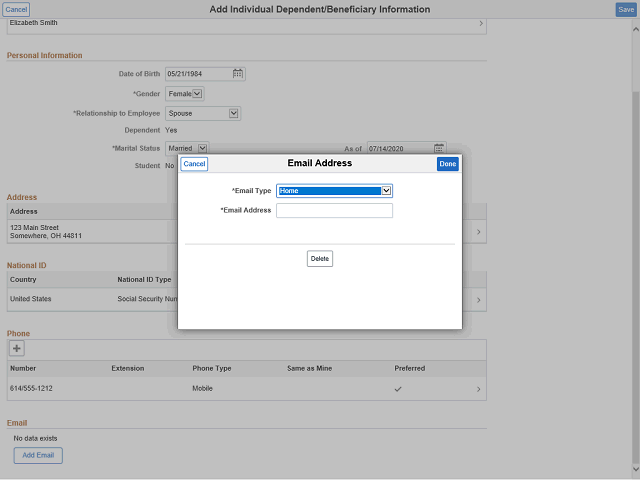Open Elizabeth Smith name row chevron

(481, 23)
